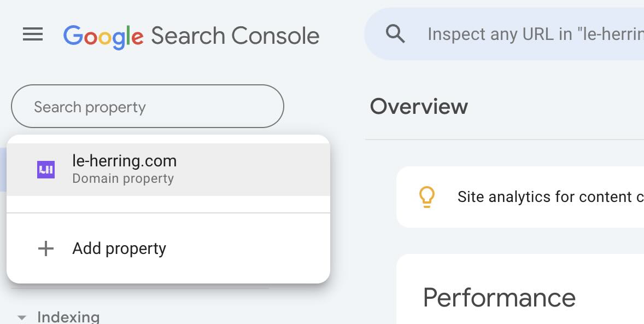Image resolution: width=644 pixels, height=324 pixels.
Task: Click the gray divider above Indexing
Action: pos(140,288)
